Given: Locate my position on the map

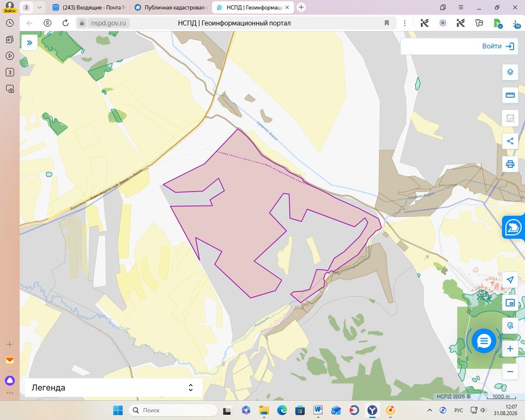Looking at the screenshot, I should point(510,280).
